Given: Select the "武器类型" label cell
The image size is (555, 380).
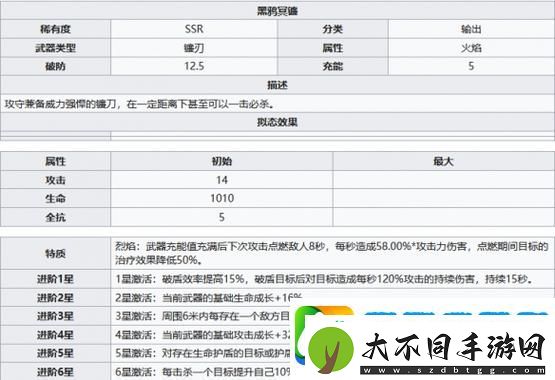Looking at the screenshot, I should click(55, 48).
